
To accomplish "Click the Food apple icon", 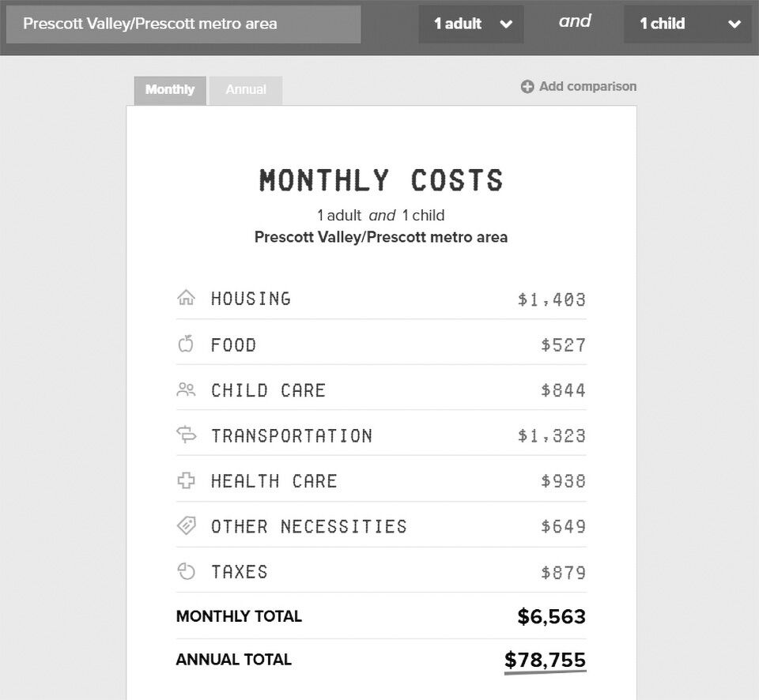I will 186,344.
